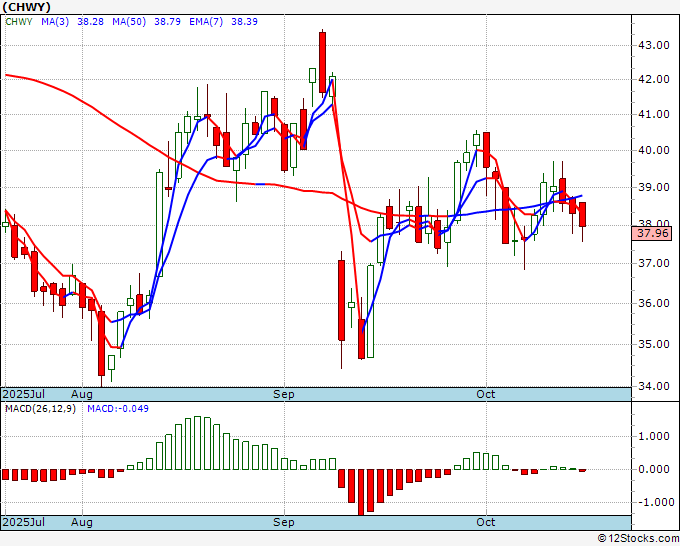Viewport: 680px width, 546px height.
Task: Click Oct on the MACD panel time axis
Action: pyautogui.click(x=486, y=522)
